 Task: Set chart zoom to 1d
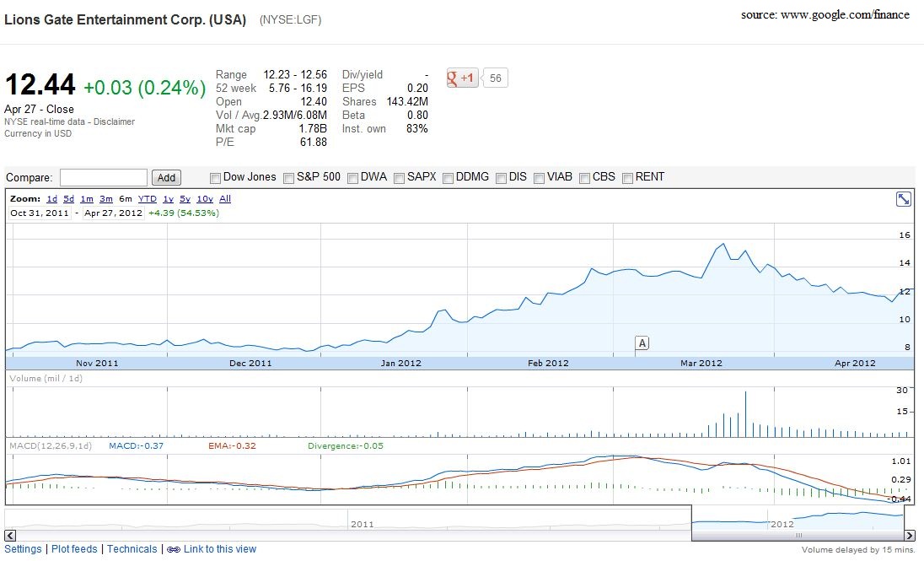coord(52,199)
